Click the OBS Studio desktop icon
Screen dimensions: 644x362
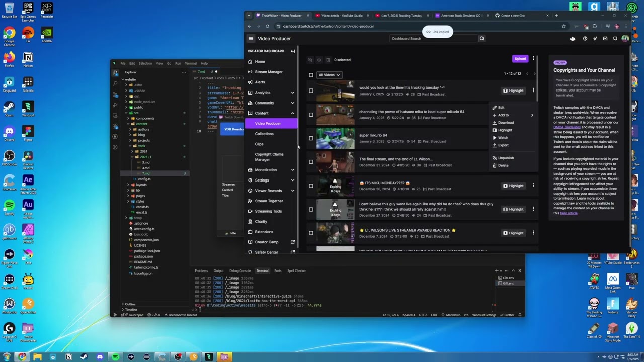tap(9, 157)
